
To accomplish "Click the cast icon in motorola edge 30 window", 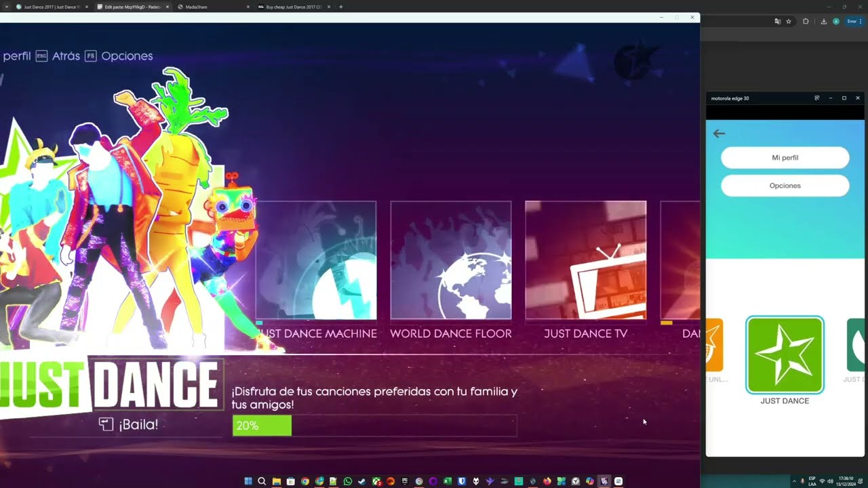I will coord(817,98).
